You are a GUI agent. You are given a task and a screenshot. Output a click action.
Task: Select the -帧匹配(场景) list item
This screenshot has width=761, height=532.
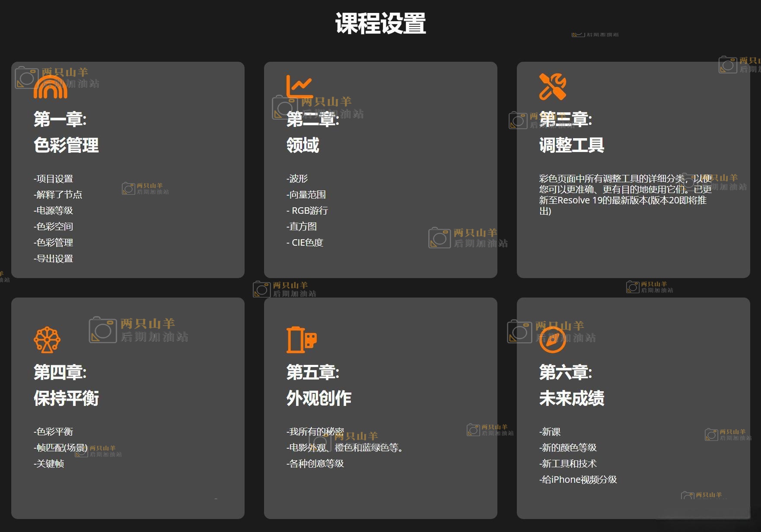(60, 448)
